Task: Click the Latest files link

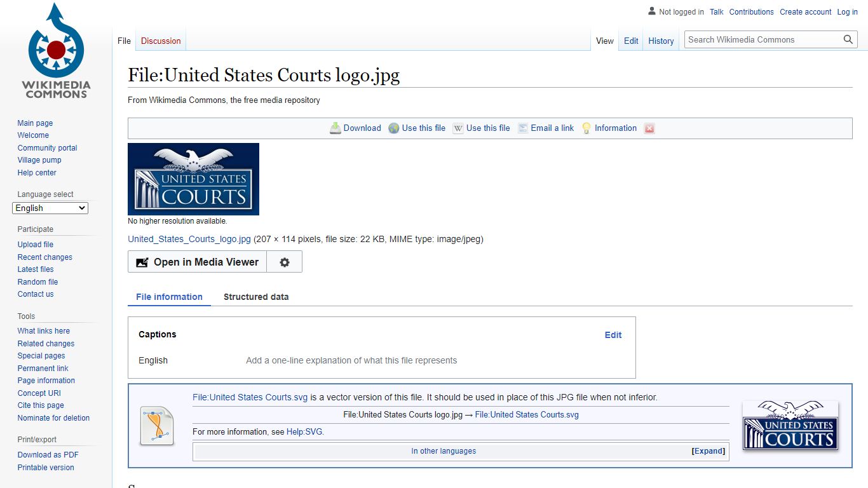Action: [36, 269]
